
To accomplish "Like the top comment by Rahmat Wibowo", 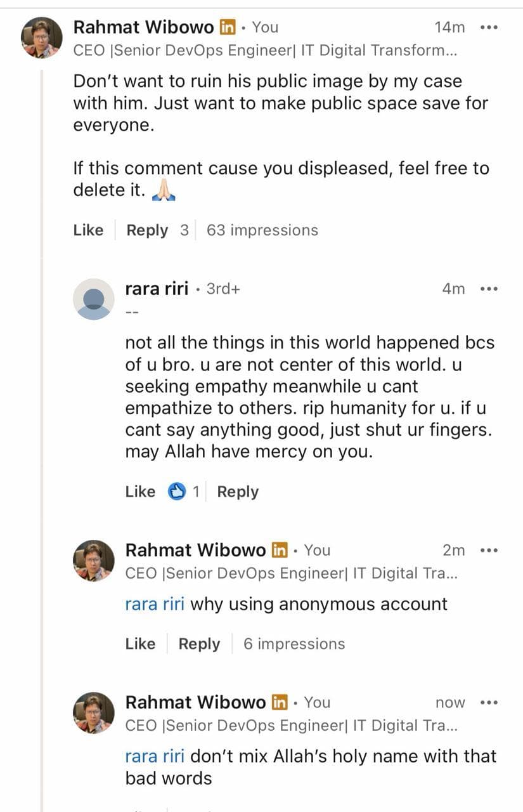I will click(88, 230).
